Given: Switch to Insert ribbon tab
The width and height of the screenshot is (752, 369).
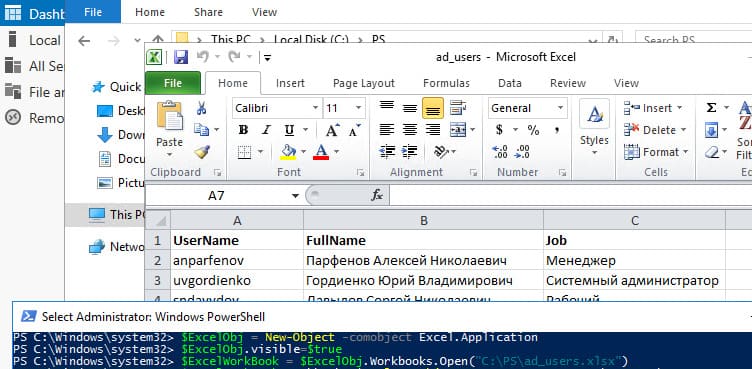Looking at the screenshot, I should point(290,83).
